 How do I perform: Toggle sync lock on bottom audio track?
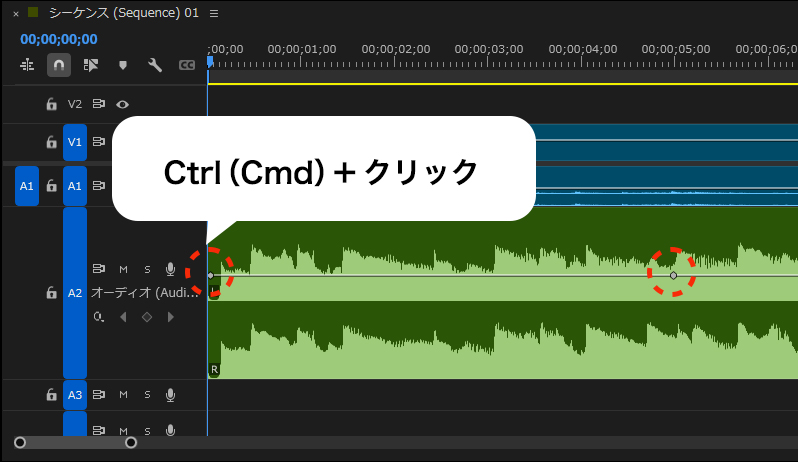tap(99, 430)
